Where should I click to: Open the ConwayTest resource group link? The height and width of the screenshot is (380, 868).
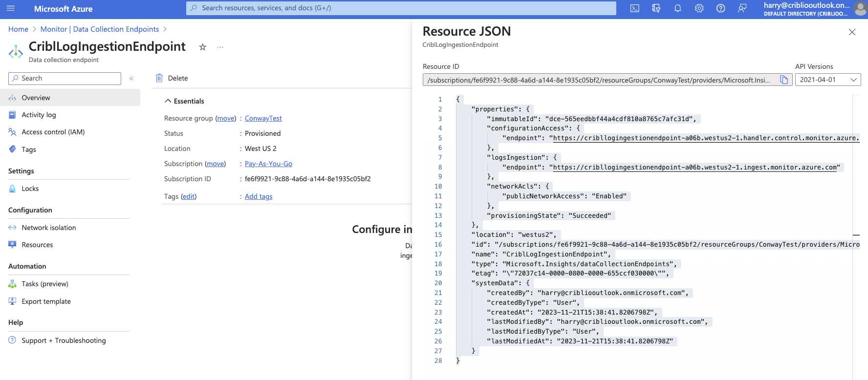(263, 118)
